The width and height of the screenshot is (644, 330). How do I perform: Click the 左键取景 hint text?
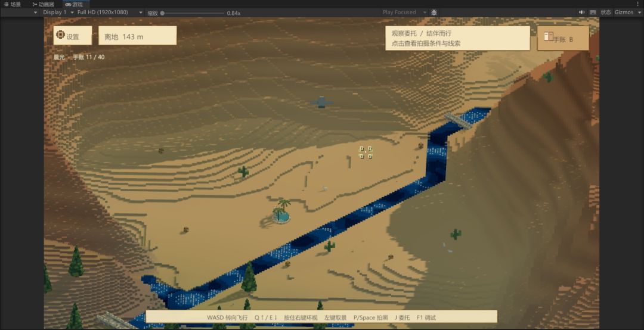335,317
